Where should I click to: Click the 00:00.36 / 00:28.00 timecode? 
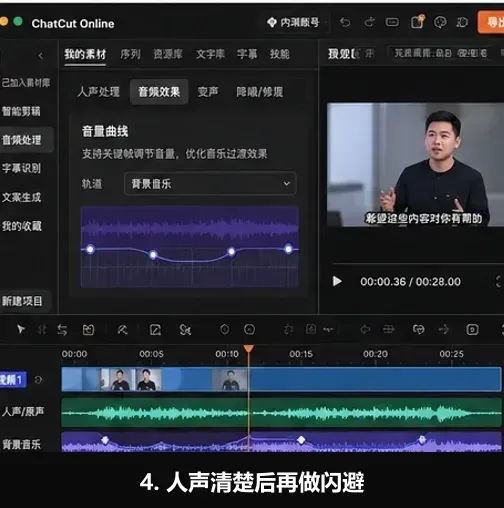click(410, 282)
